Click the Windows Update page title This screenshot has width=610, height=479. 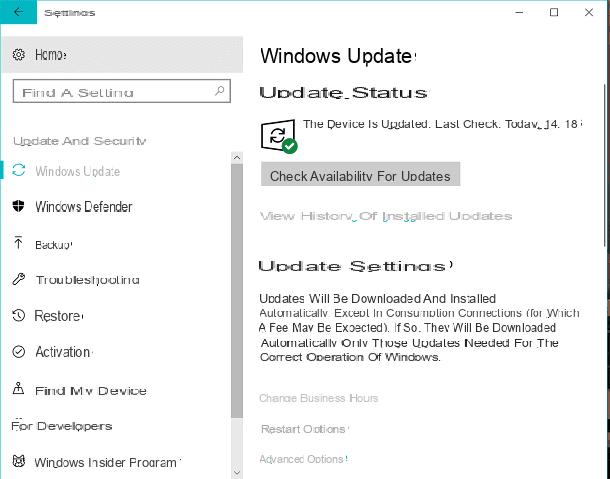pyautogui.click(x=338, y=56)
